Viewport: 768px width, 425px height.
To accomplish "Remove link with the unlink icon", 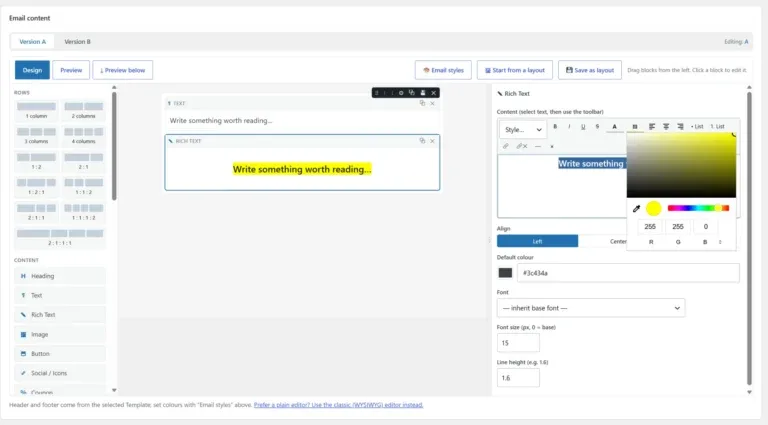I will point(522,146).
